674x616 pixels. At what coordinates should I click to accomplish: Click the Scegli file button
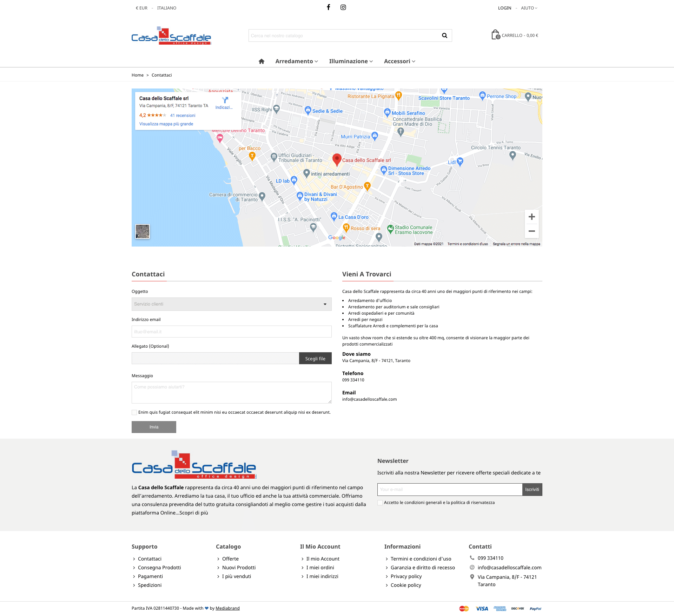pyautogui.click(x=315, y=359)
